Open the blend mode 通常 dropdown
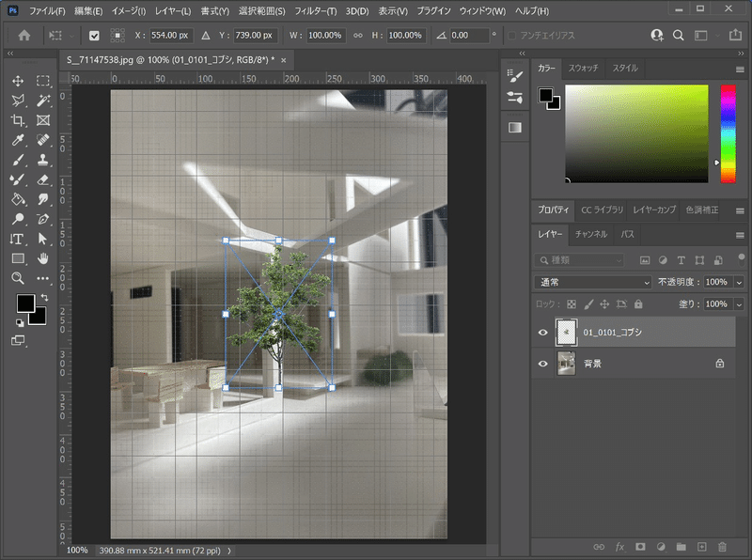 [593, 283]
